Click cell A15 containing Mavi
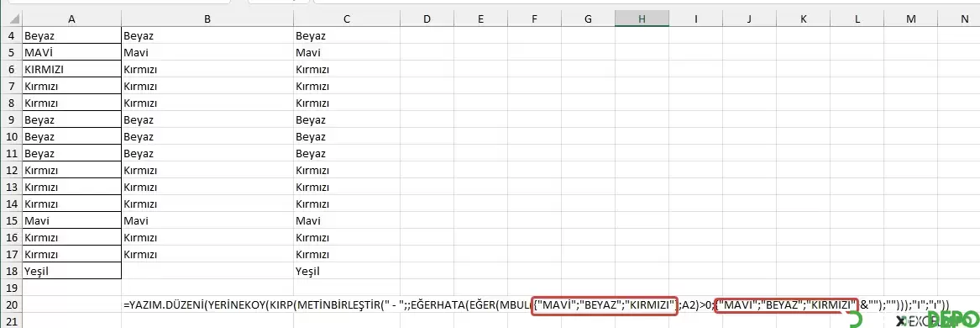980x328 pixels. click(72, 220)
